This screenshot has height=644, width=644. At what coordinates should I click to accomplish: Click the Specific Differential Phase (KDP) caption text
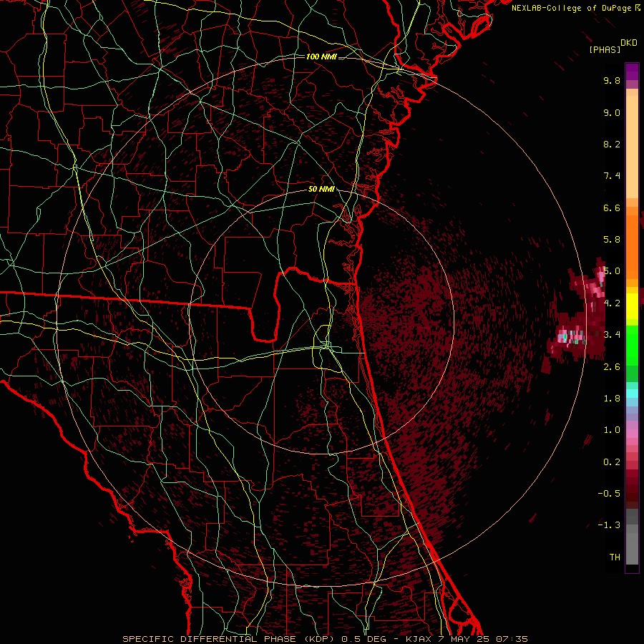coord(325,639)
